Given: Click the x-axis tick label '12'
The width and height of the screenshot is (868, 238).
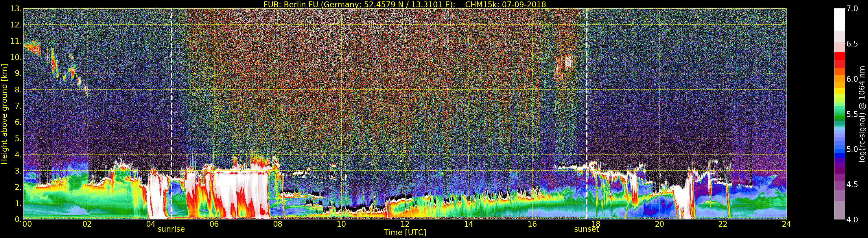Looking at the screenshot, I should pos(405,224).
